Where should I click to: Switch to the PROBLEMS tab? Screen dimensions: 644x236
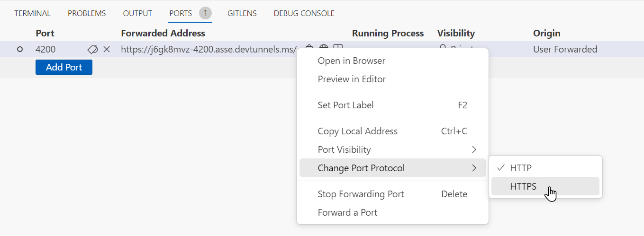tap(87, 13)
